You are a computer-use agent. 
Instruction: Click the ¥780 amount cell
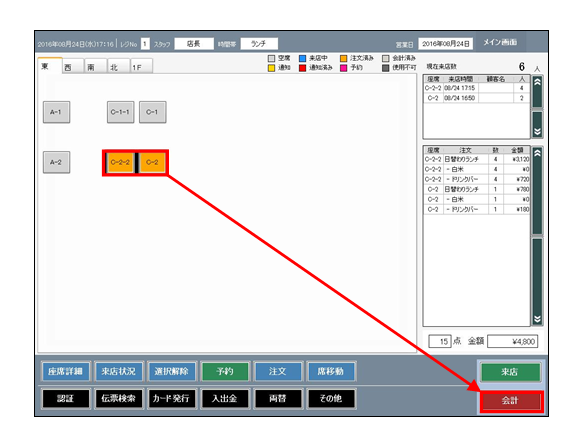pyautogui.click(x=517, y=189)
